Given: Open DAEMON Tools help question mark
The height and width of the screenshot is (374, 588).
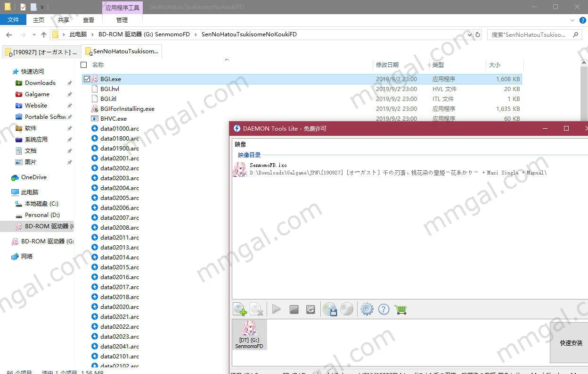Looking at the screenshot, I should (384, 309).
